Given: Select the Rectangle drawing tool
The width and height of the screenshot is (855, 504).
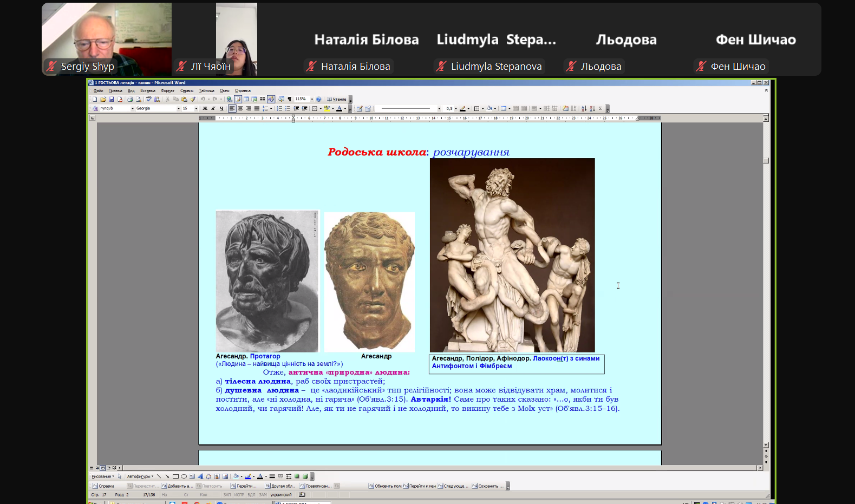Looking at the screenshot, I should point(175,476).
